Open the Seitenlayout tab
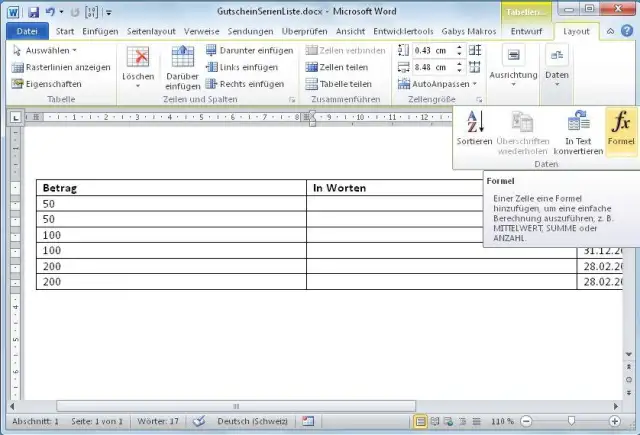This screenshot has width=640, height=435. point(152,31)
